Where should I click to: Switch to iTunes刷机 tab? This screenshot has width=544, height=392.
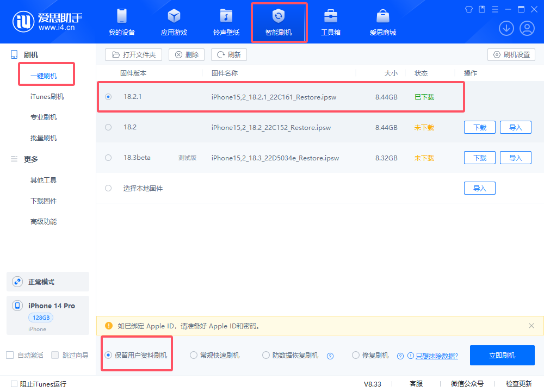[x=47, y=96]
